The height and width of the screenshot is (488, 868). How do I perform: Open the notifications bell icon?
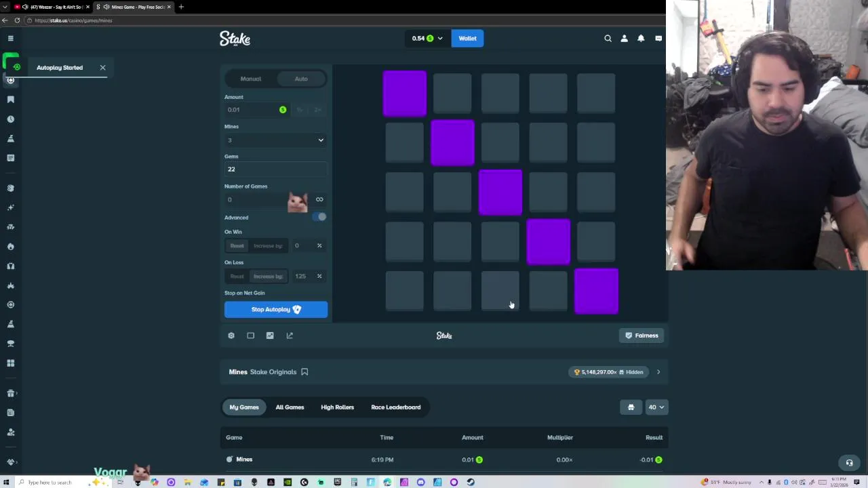point(641,39)
